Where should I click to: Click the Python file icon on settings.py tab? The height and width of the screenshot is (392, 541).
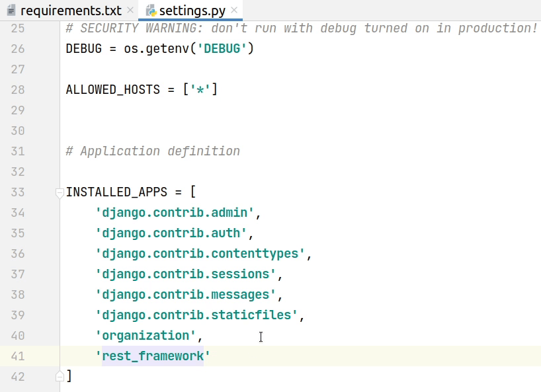point(151,11)
